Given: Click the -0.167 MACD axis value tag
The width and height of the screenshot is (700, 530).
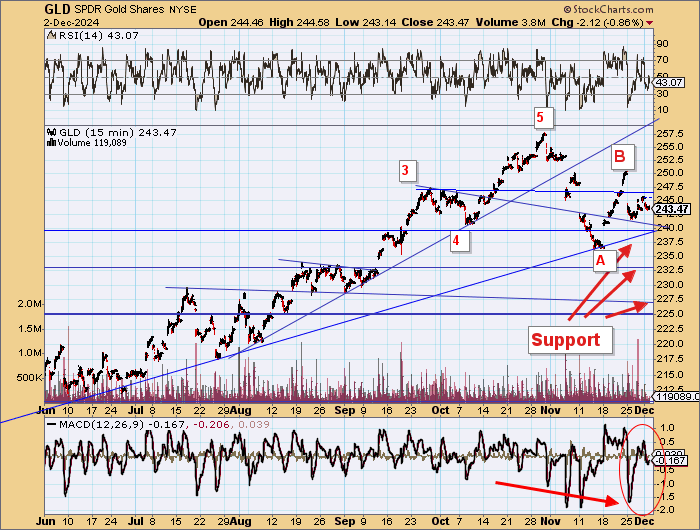Looking at the screenshot, I should point(670,460).
